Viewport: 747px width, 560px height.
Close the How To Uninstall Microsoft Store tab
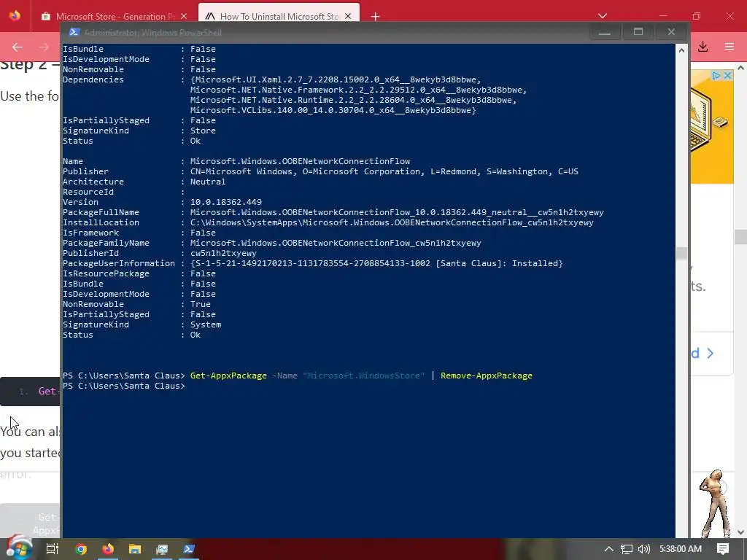[348, 16]
